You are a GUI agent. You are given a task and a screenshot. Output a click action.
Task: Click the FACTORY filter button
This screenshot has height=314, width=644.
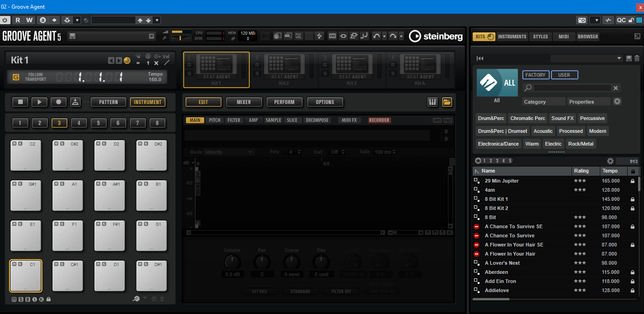tap(536, 75)
